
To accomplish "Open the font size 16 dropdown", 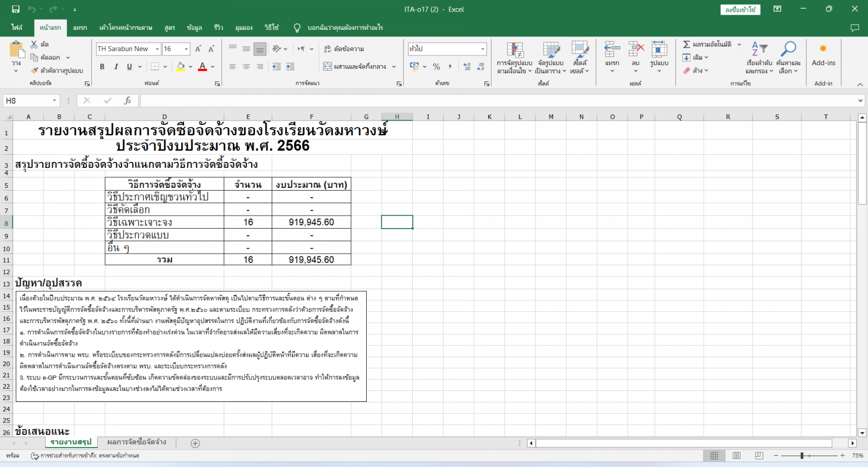I will [186, 49].
